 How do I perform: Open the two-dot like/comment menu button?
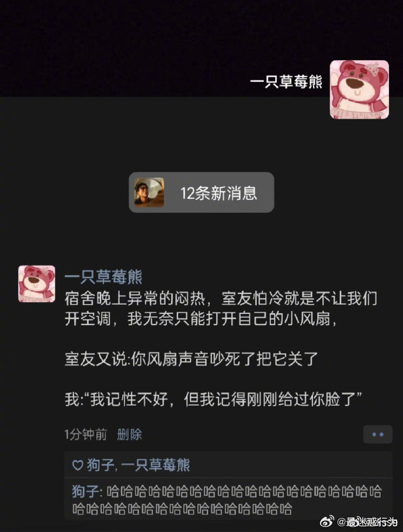(x=377, y=434)
